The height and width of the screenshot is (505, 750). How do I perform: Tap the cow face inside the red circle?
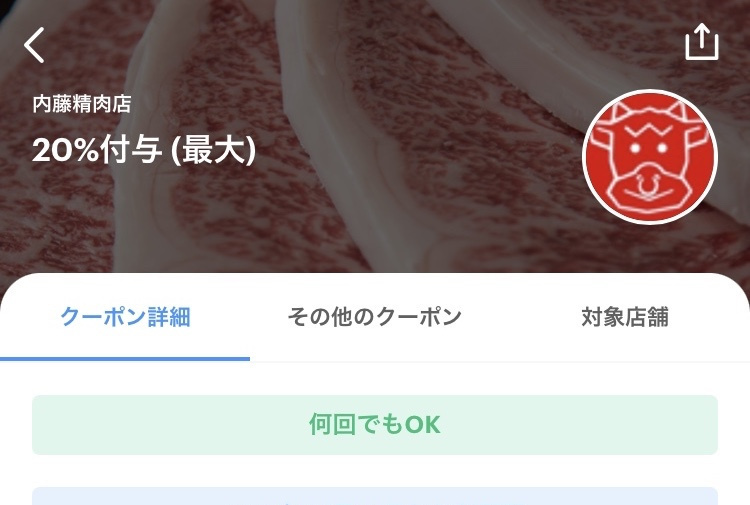click(x=649, y=158)
